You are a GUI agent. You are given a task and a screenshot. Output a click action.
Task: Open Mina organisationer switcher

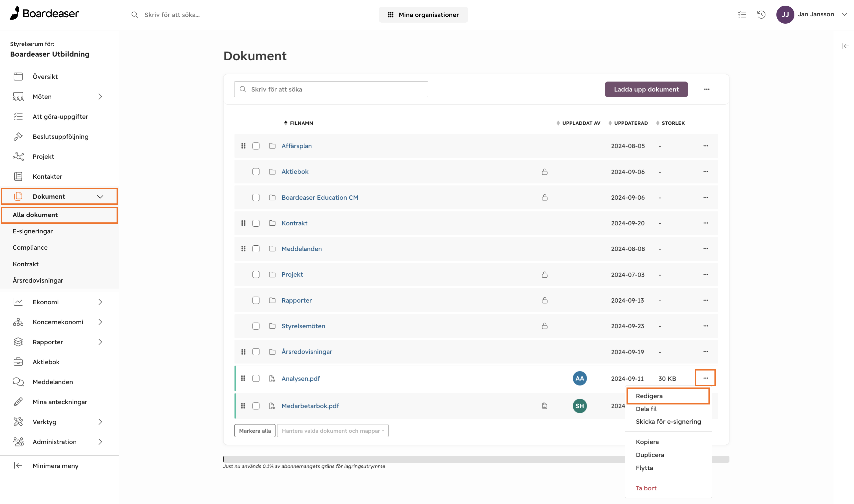pyautogui.click(x=423, y=15)
